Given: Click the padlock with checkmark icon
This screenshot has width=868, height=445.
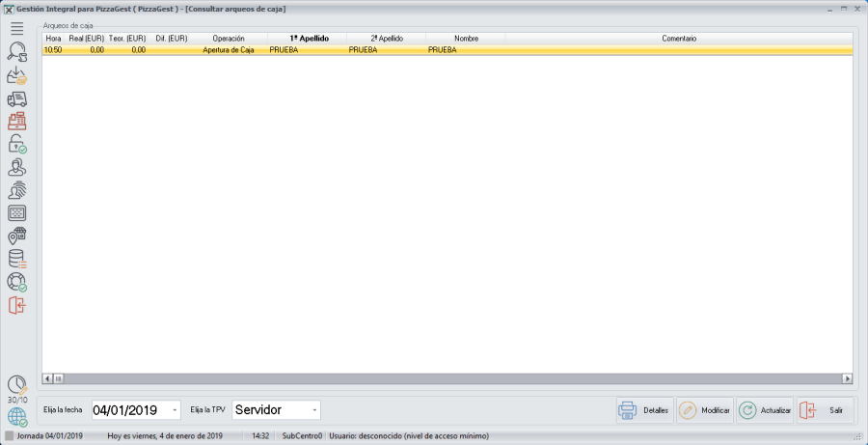Looking at the screenshot, I should click(16, 145).
